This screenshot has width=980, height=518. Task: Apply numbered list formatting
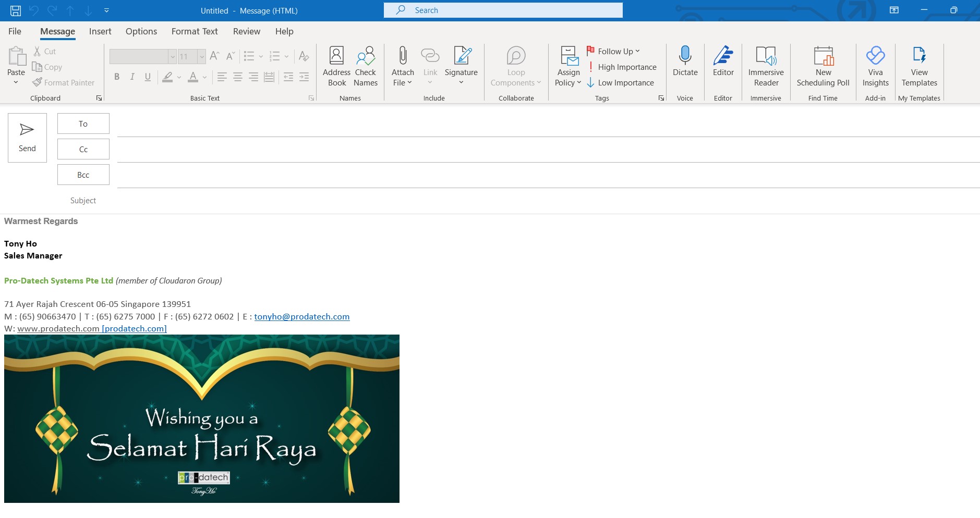tap(274, 56)
